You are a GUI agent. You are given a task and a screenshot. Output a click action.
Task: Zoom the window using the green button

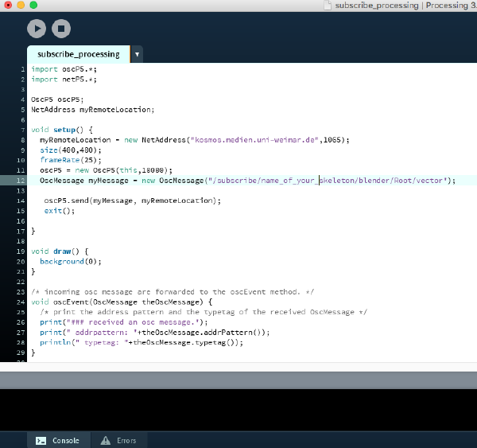point(34,6)
